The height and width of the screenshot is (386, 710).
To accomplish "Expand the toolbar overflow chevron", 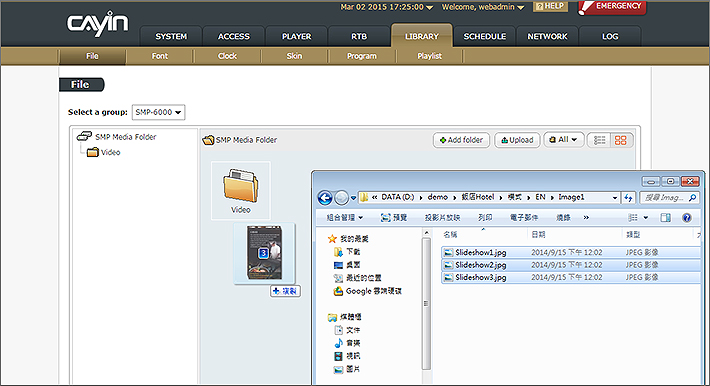I will pyautogui.click(x=586, y=217).
